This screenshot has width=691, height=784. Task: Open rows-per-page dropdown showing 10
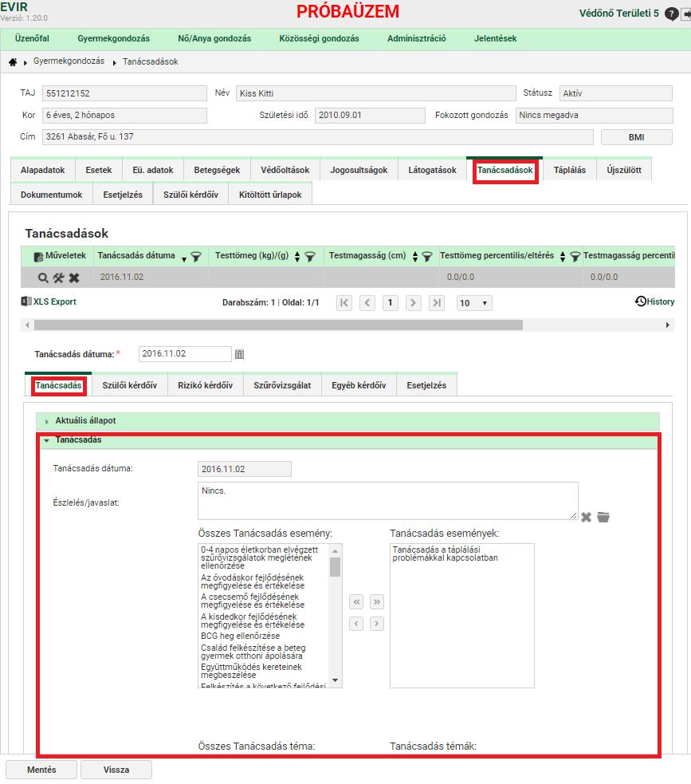coord(474,303)
